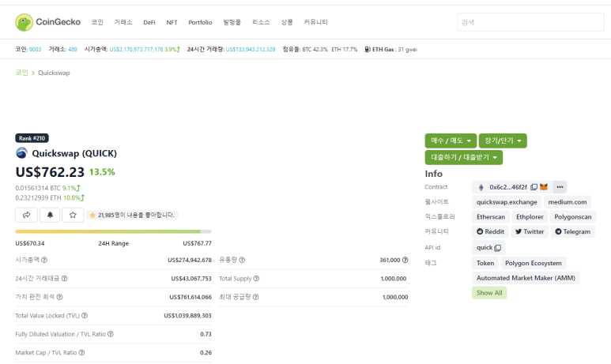Open the DeFi navigation menu
The image size is (611, 364).
point(149,23)
